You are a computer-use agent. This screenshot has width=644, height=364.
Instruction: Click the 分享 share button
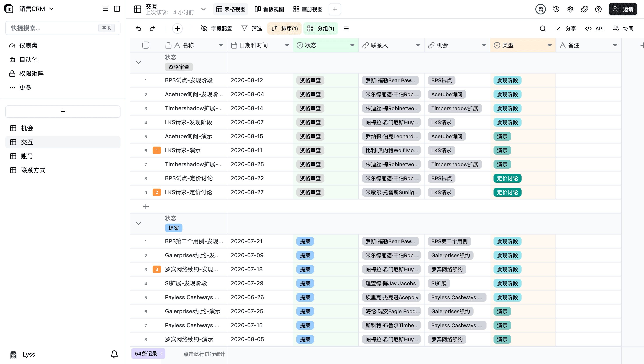567,28
